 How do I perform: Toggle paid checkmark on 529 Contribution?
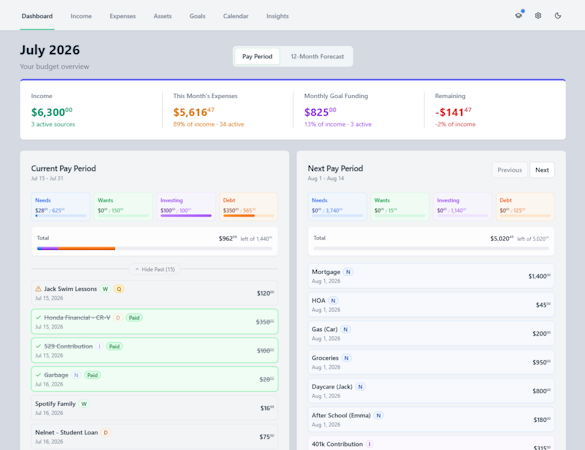point(38,346)
